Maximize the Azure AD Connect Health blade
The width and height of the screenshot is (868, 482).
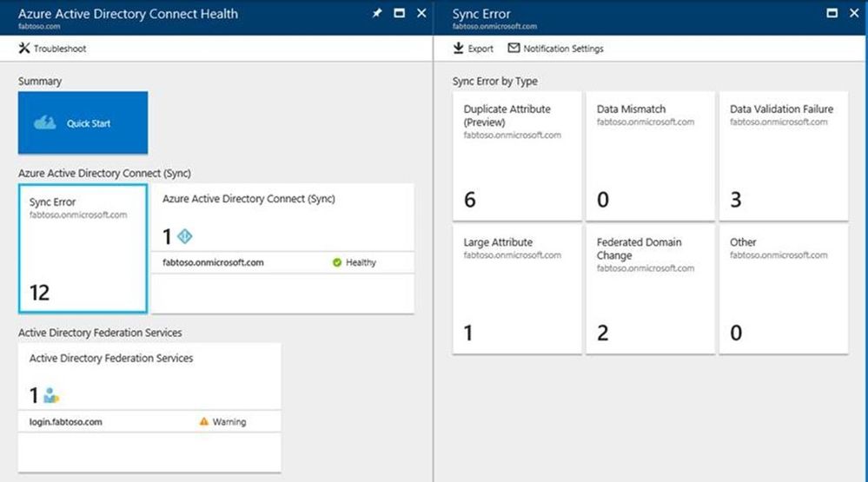(399, 13)
